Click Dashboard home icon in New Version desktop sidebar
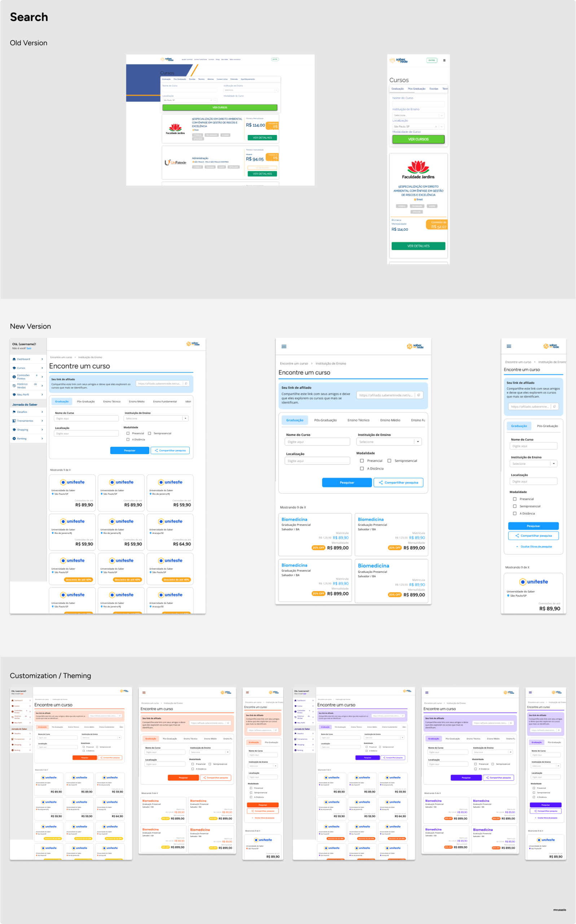This screenshot has height=924, width=576. click(14, 359)
